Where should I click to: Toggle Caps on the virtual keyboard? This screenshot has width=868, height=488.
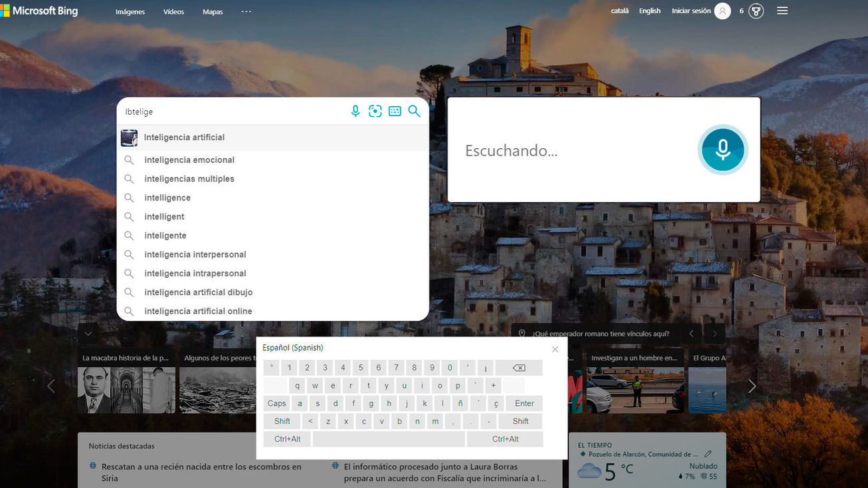pos(276,403)
